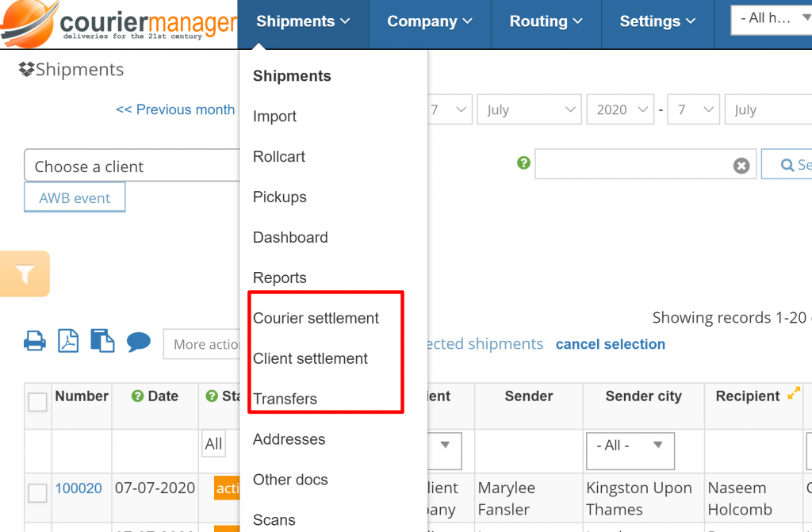This screenshot has height=532, width=812.
Task: Go to Previous month link
Action: (x=175, y=109)
